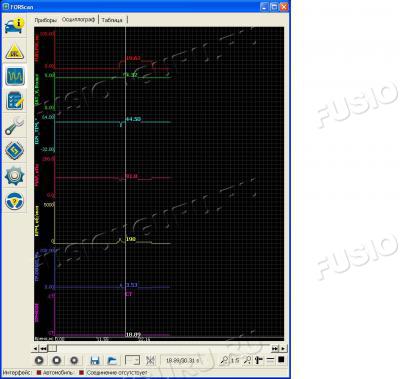
Task: Open the DTC trouble codes section
Action: (15, 52)
